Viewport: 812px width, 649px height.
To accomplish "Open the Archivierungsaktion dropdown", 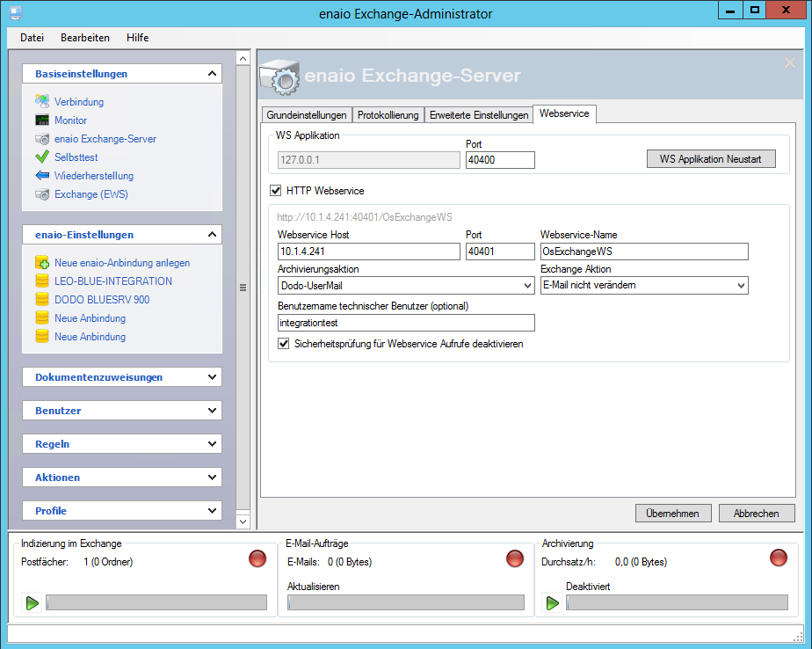I will (x=527, y=286).
